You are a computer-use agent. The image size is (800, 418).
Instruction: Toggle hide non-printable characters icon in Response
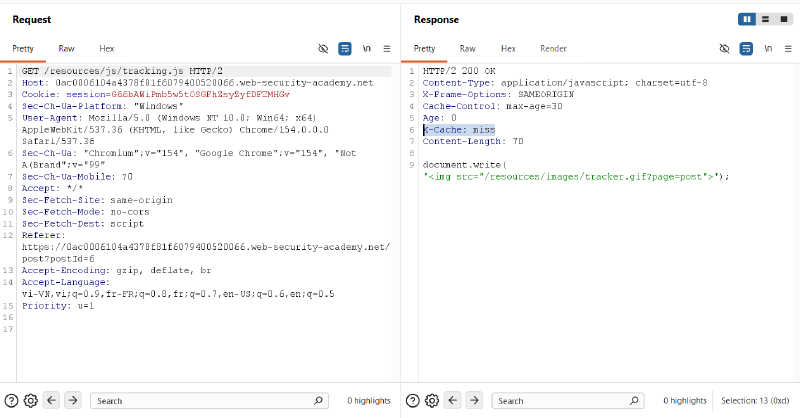pyautogui.click(x=724, y=48)
